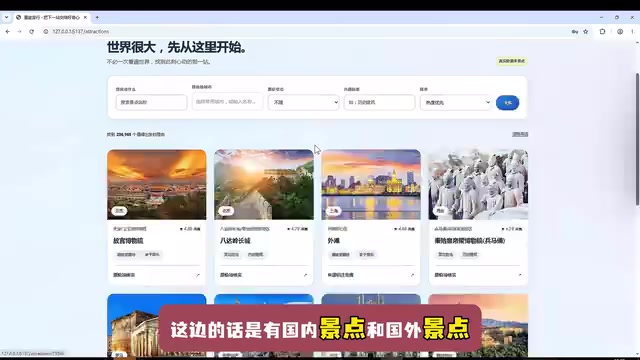This screenshot has width=640, height=360.
Task: Click the results count text showing 236,965
Action: [x=136, y=134]
